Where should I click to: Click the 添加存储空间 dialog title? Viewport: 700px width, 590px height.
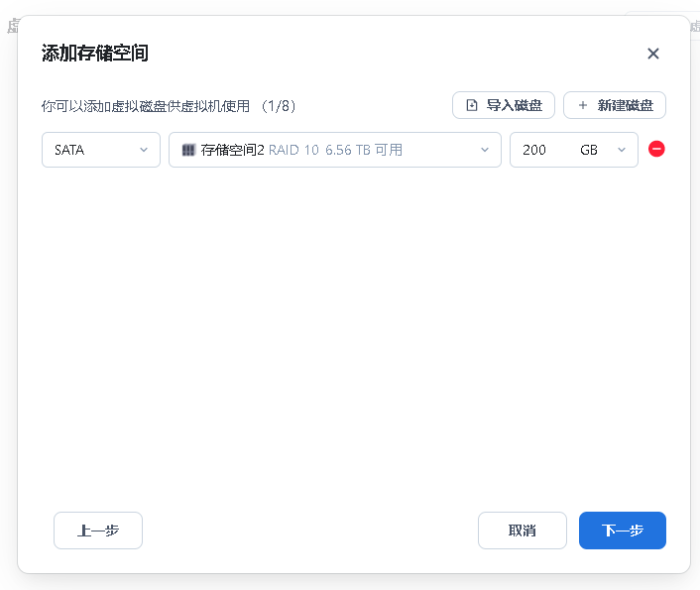95,54
